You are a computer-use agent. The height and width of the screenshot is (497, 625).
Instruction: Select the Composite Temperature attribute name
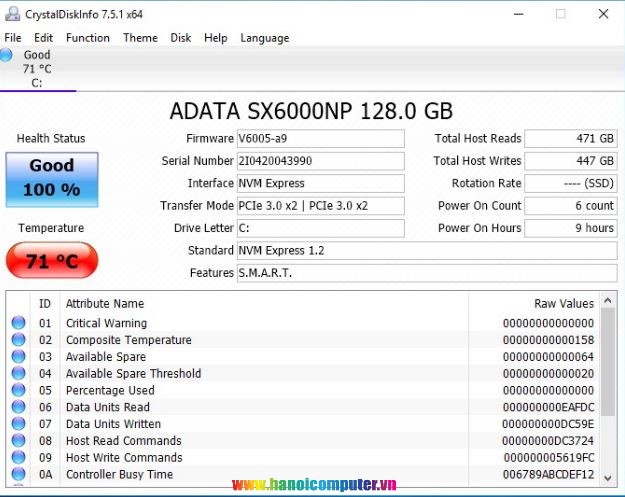[x=129, y=340]
